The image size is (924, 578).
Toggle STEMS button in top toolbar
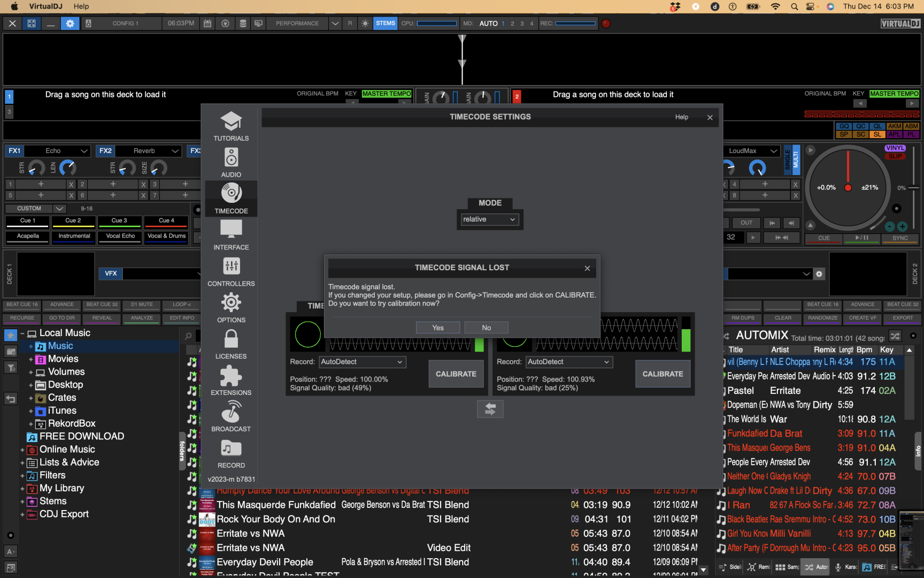(385, 24)
